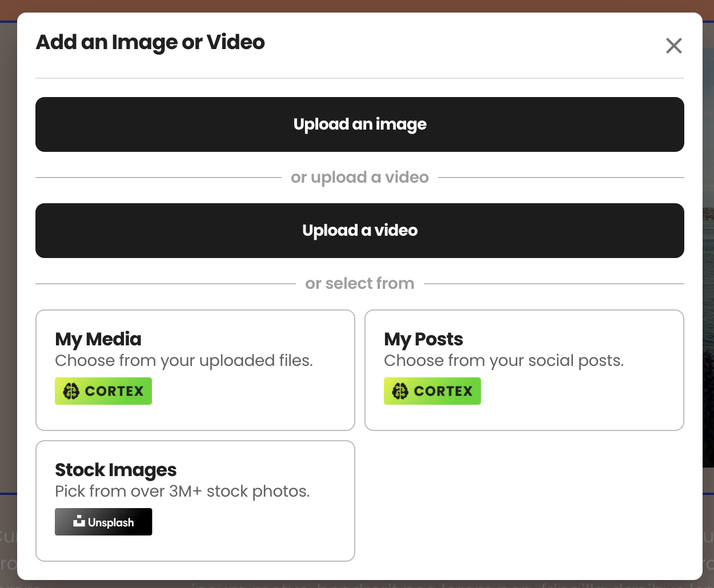Click the "or upload a video" divider label
The height and width of the screenshot is (588, 714).
pyautogui.click(x=360, y=178)
